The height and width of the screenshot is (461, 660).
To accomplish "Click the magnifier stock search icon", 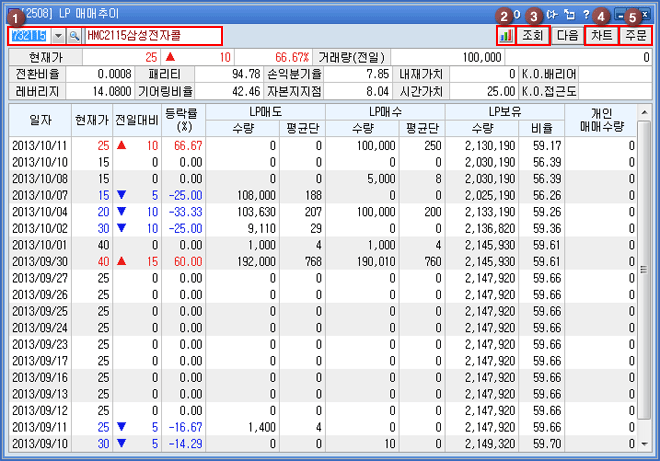I will 74,35.
